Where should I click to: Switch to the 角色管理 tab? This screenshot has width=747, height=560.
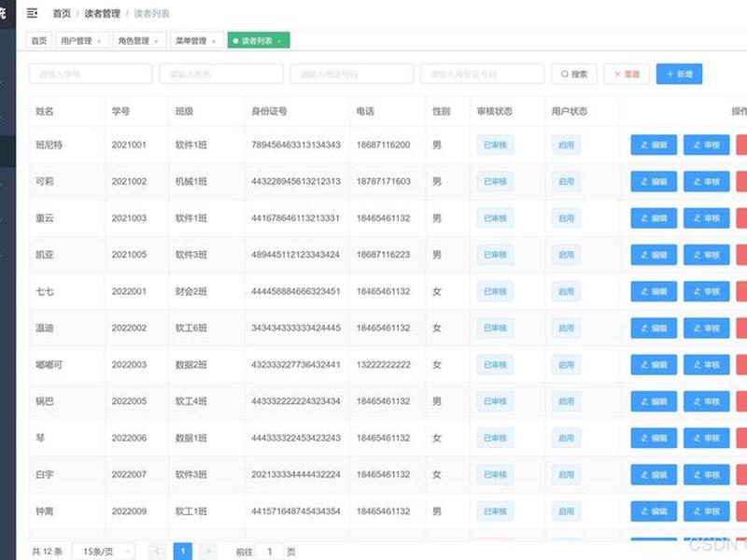[139, 41]
